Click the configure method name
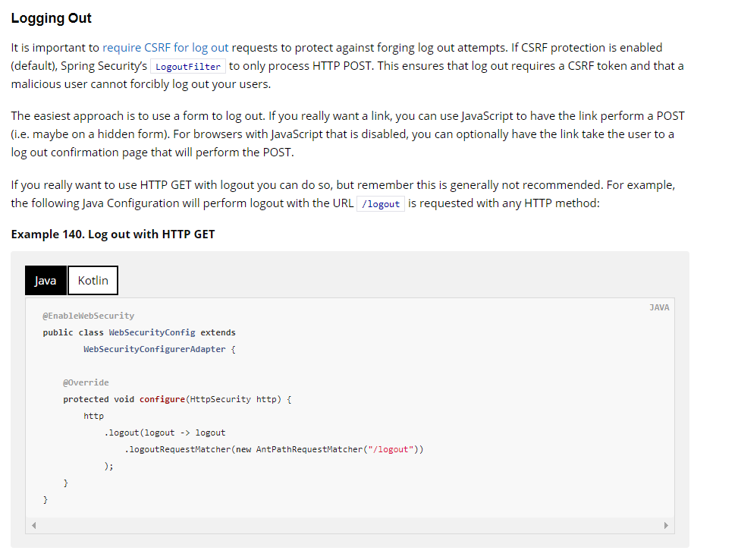 point(162,399)
